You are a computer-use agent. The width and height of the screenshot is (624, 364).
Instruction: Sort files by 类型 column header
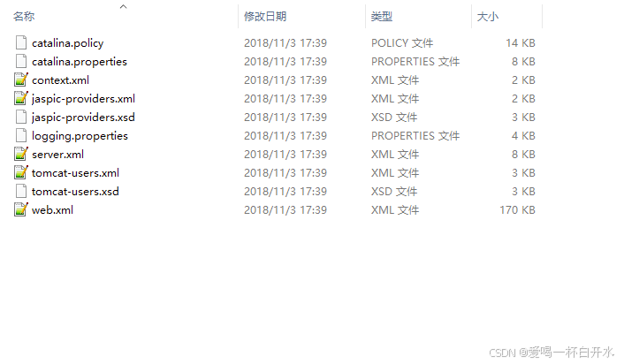point(382,16)
